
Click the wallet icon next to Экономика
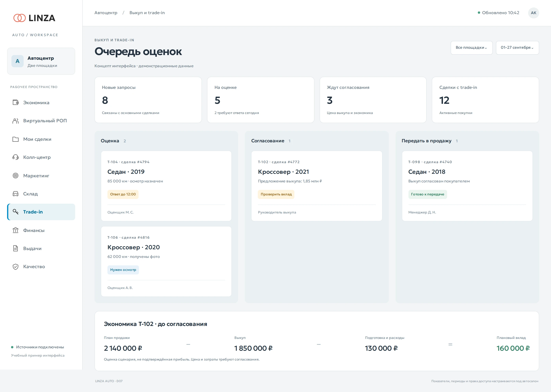(16, 102)
